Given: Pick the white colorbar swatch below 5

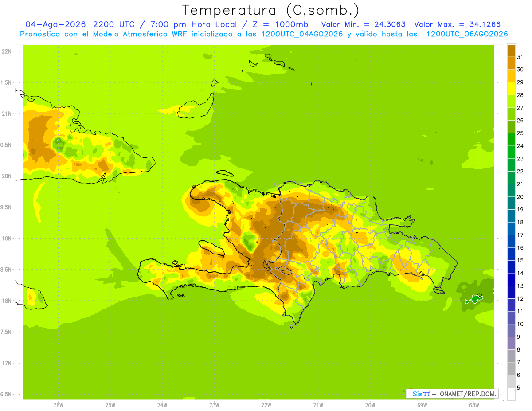Looking at the screenshot, I should [x=511, y=394].
